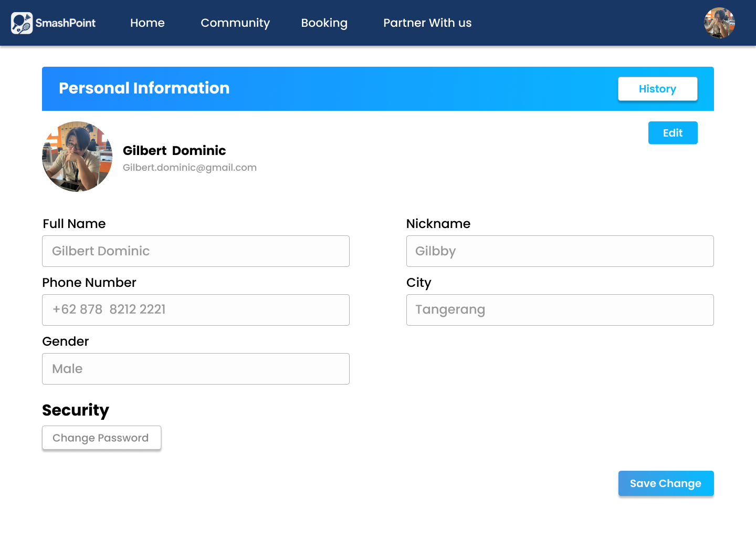756x538 pixels.
Task: Select the Phone Number text box
Action: [196, 310]
